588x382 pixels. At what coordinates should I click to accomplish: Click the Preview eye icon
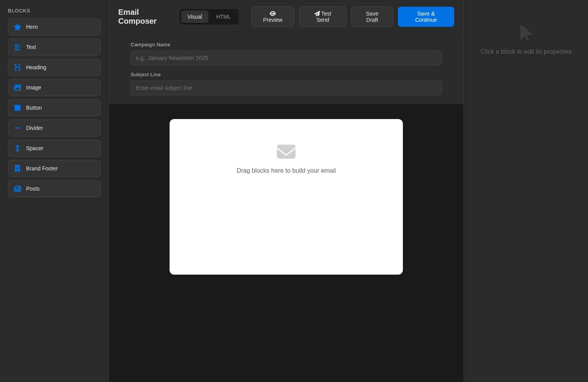pyautogui.click(x=273, y=13)
